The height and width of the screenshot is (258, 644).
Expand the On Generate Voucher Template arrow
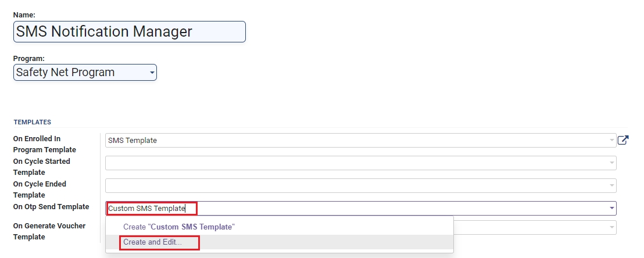(x=611, y=228)
